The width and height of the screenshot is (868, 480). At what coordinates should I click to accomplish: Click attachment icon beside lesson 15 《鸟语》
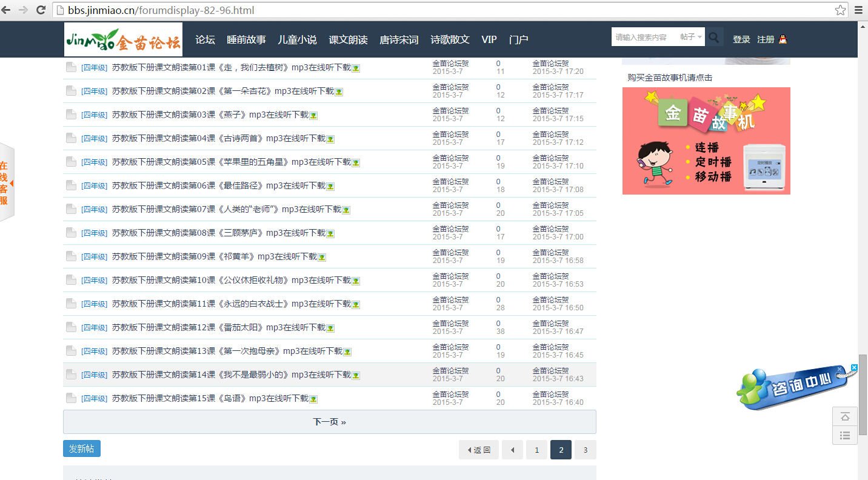pos(314,399)
